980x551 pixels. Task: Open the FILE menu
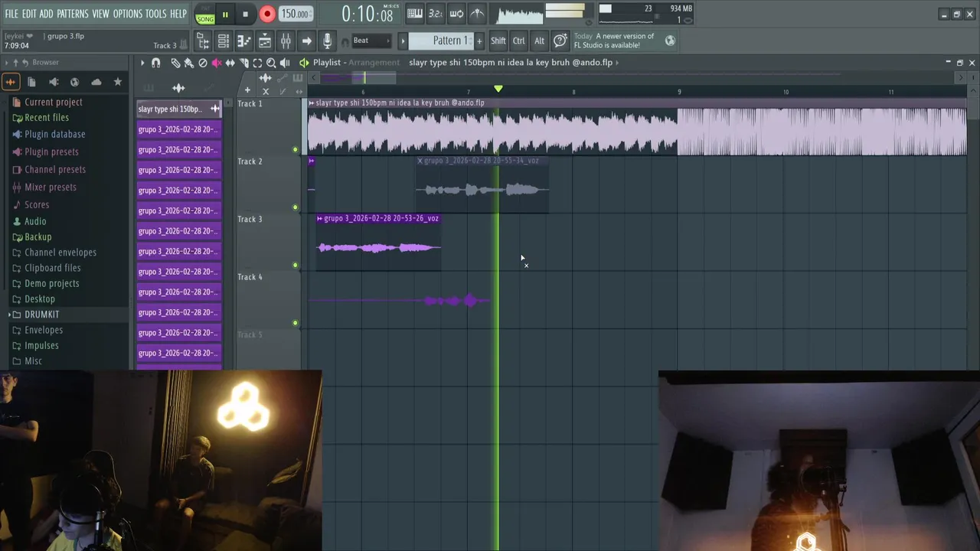point(11,14)
